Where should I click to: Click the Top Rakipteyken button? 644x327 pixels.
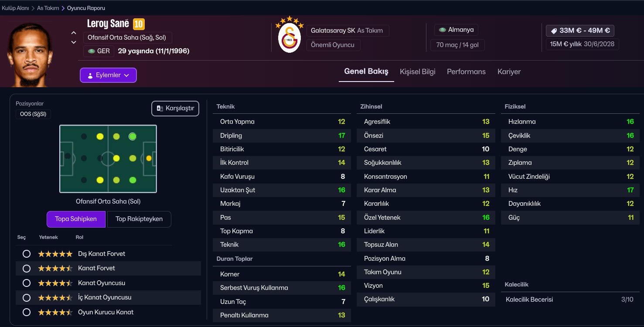pyautogui.click(x=139, y=219)
